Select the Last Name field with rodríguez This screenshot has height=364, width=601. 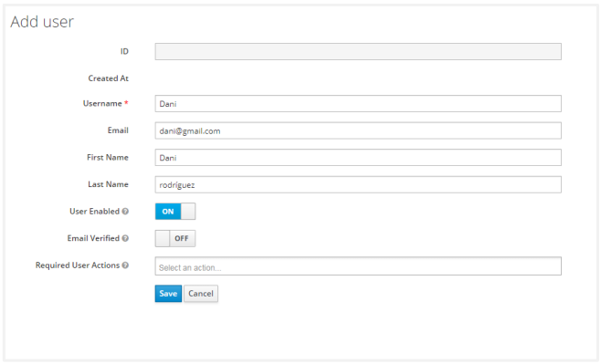(358, 184)
